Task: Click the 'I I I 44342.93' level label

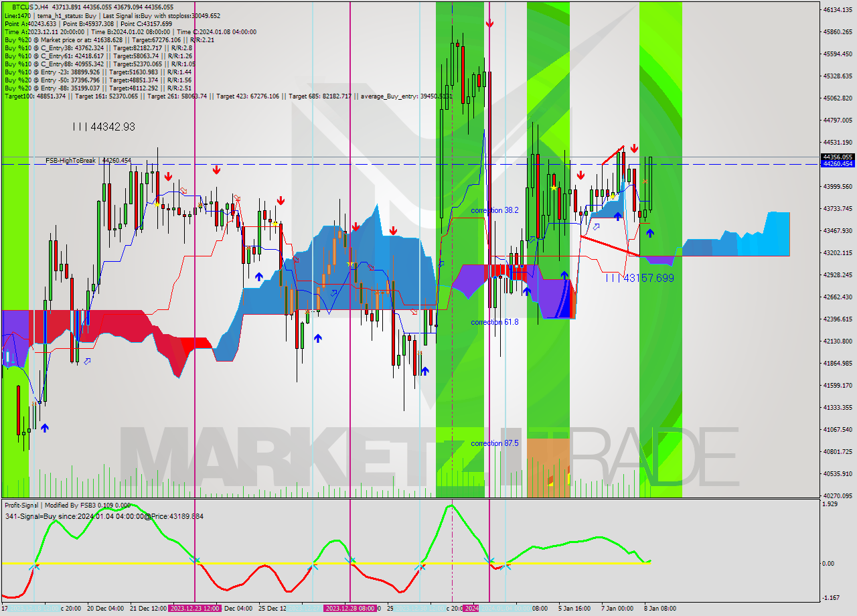Action: [104, 126]
